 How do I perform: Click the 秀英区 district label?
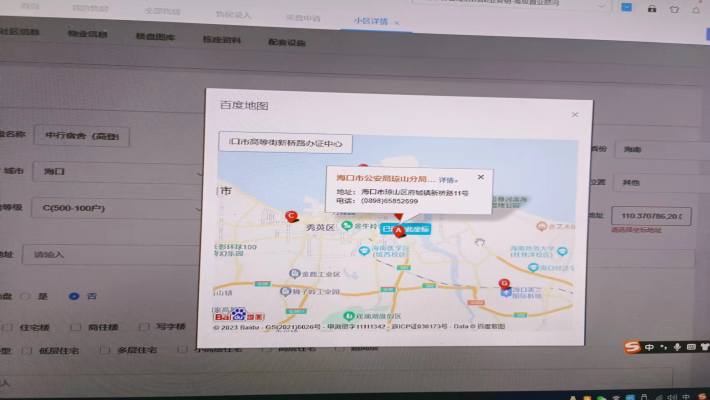pyautogui.click(x=320, y=227)
